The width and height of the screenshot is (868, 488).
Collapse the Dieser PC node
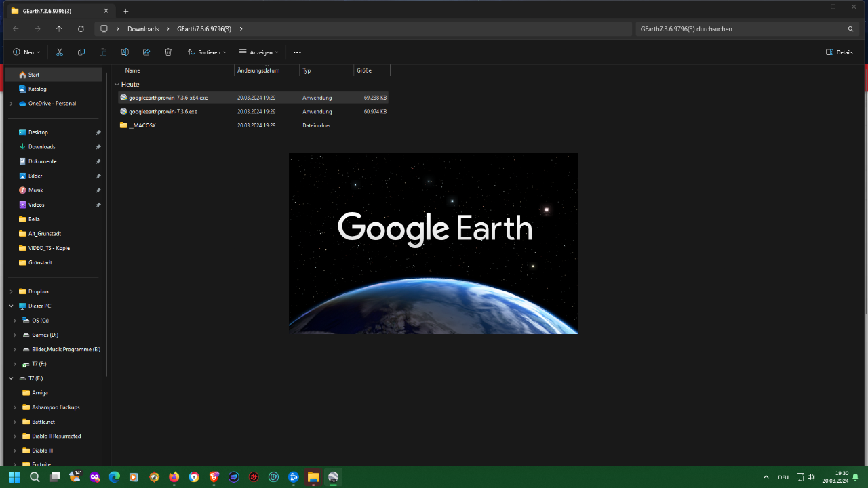11,306
